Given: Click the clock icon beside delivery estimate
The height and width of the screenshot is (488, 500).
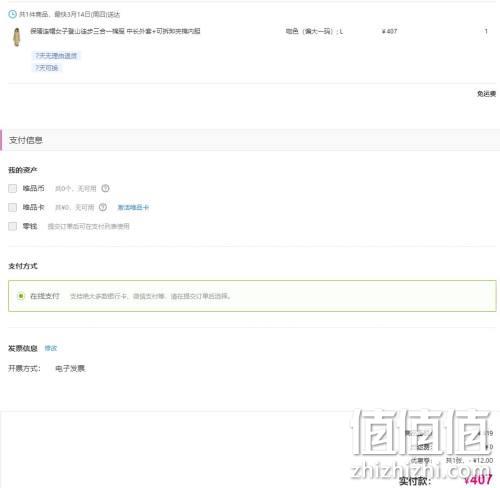Looking at the screenshot, I should [x=12, y=14].
